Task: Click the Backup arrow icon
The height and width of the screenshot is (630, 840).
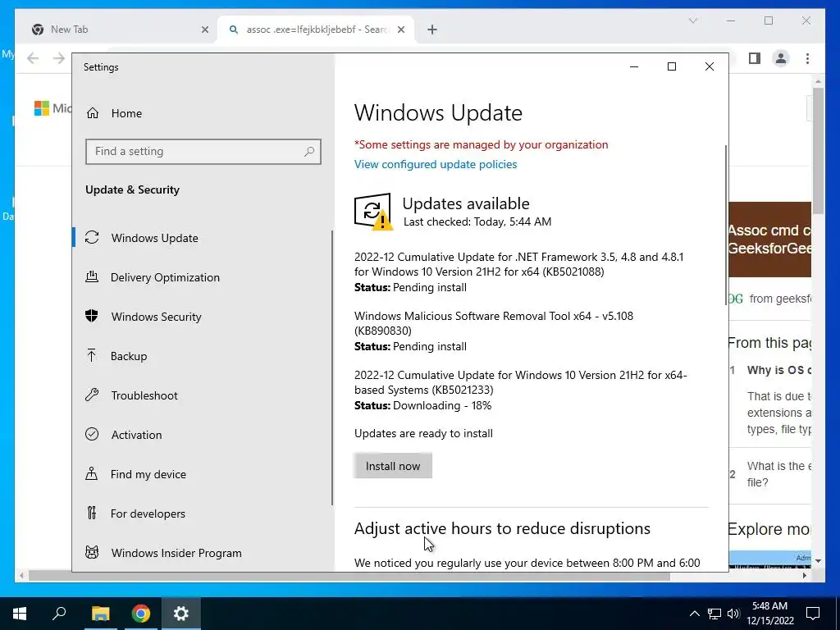Action: (x=92, y=356)
